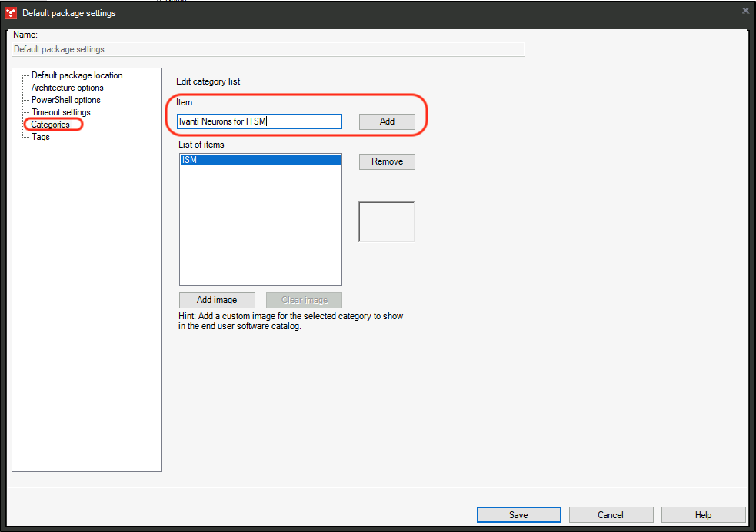This screenshot has width=756, height=532.
Task: Click the Ivanti app icon in title bar
Action: (11, 13)
